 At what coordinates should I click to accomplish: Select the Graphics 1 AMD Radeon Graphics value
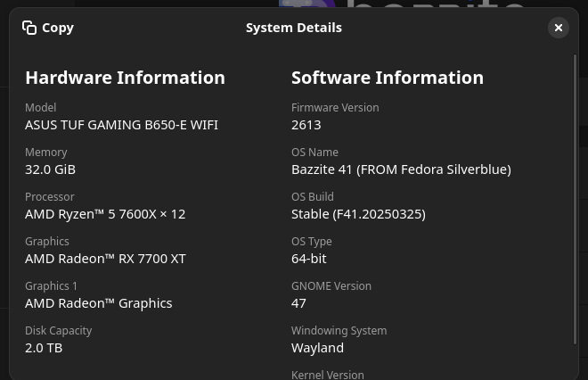click(98, 303)
